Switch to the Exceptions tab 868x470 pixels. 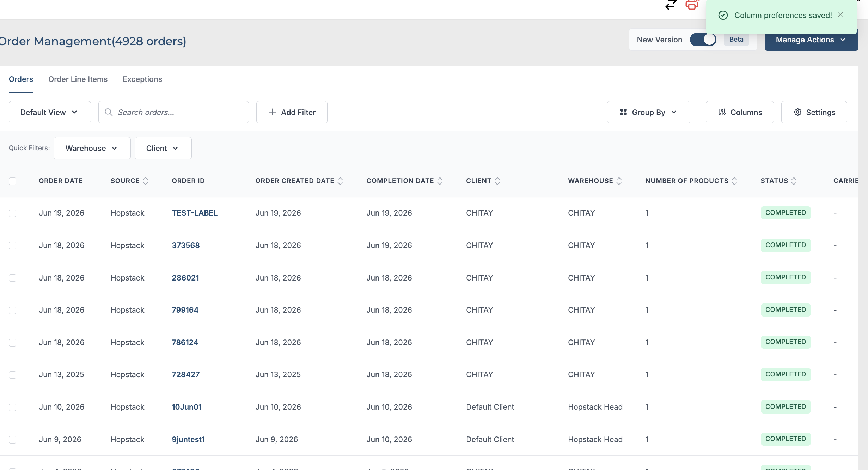[142, 79]
